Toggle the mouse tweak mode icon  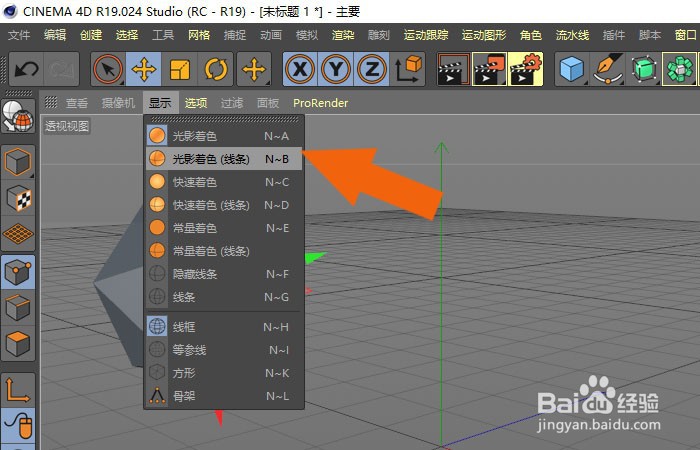[18, 425]
